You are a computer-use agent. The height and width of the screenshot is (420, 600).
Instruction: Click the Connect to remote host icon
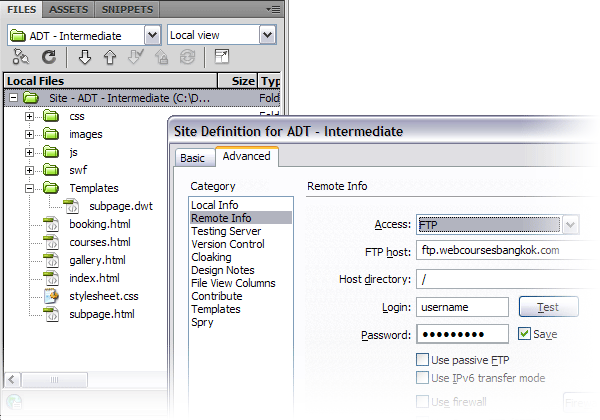click(20, 57)
